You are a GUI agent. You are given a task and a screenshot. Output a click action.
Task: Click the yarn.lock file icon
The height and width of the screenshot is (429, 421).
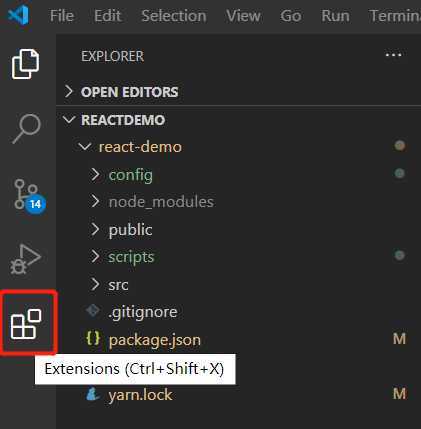pyautogui.click(x=93, y=394)
